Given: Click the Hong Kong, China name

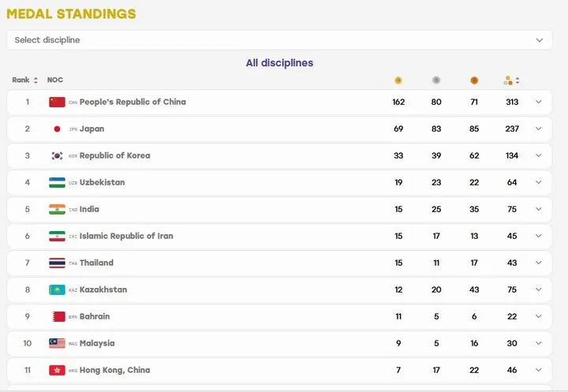Looking at the screenshot, I should (x=115, y=370).
